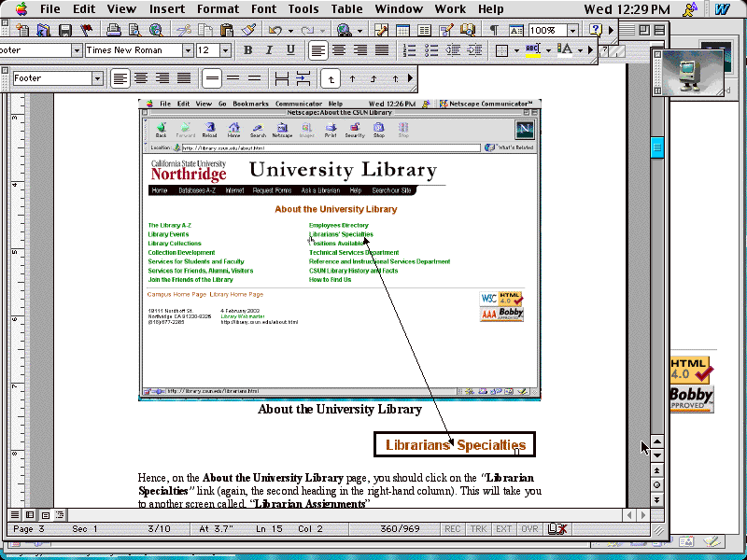
Task: Click the Drawing toolbar icon
Action: tap(446, 31)
